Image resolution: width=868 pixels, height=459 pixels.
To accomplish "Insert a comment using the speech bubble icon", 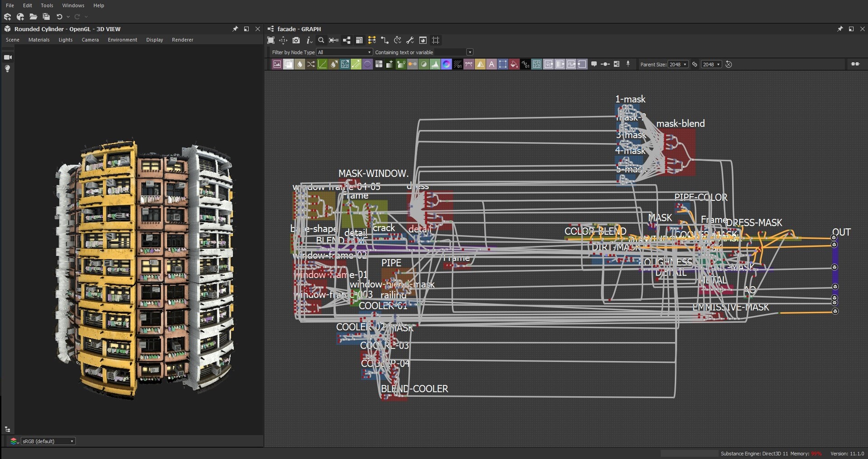I will 594,64.
